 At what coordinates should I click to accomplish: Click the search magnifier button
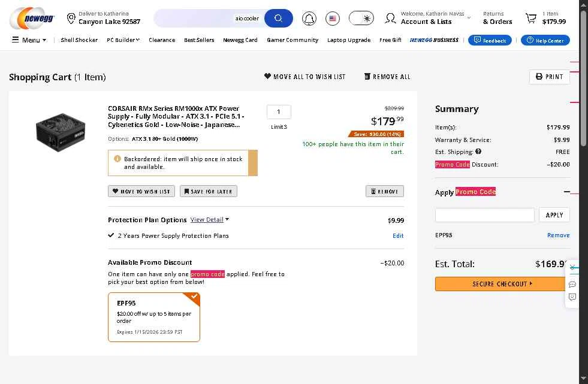278,19
